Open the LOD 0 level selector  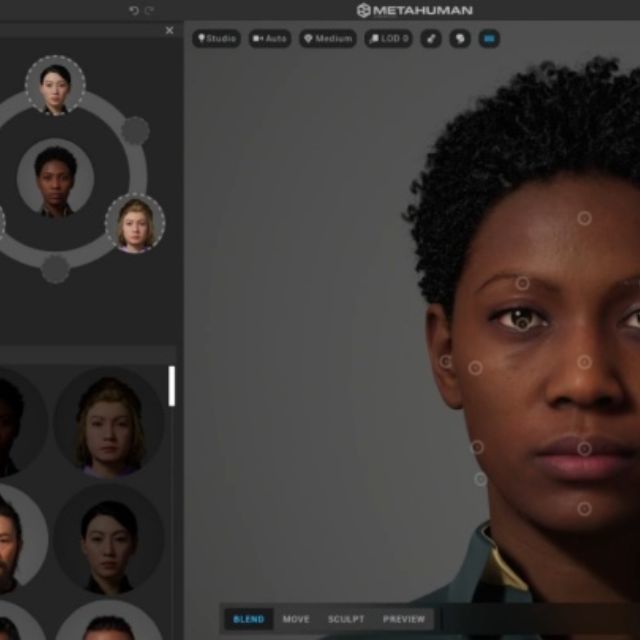click(x=388, y=39)
